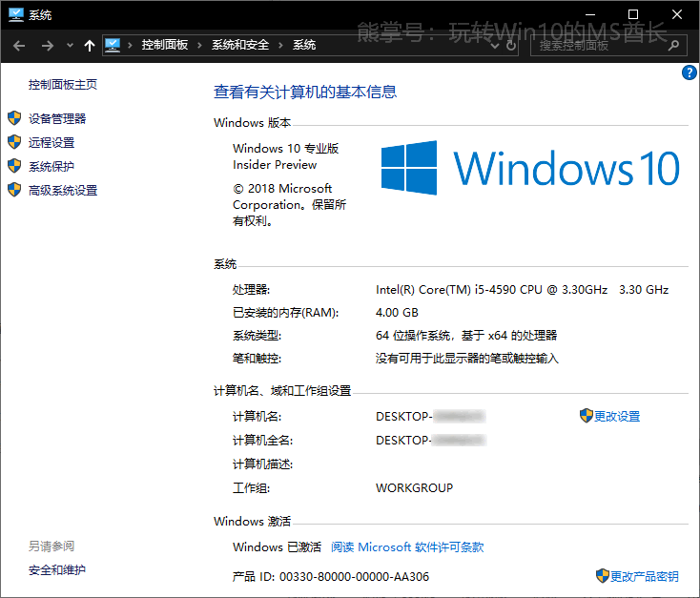Maximize the 系统 window
Image resolution: width=700 pixels, height=598 pixels.
tap(632, 14)
